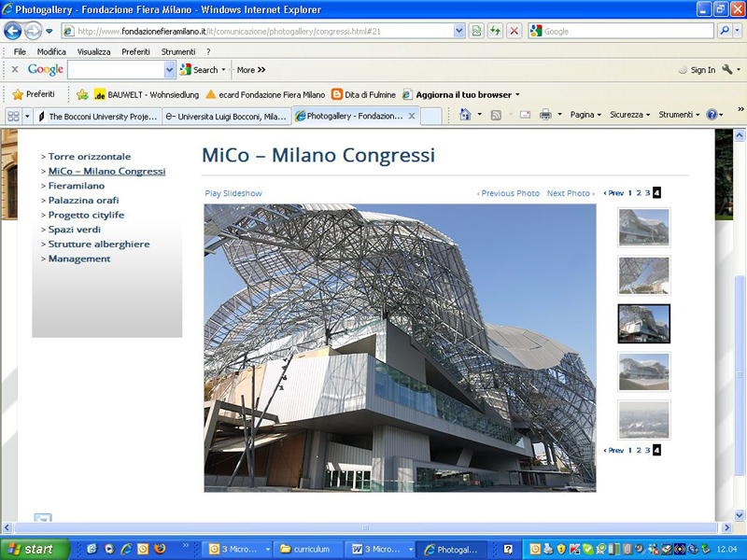Click the Play Slideshow link
The height and width of the screenshot is (560, 747).
point(233,193)
